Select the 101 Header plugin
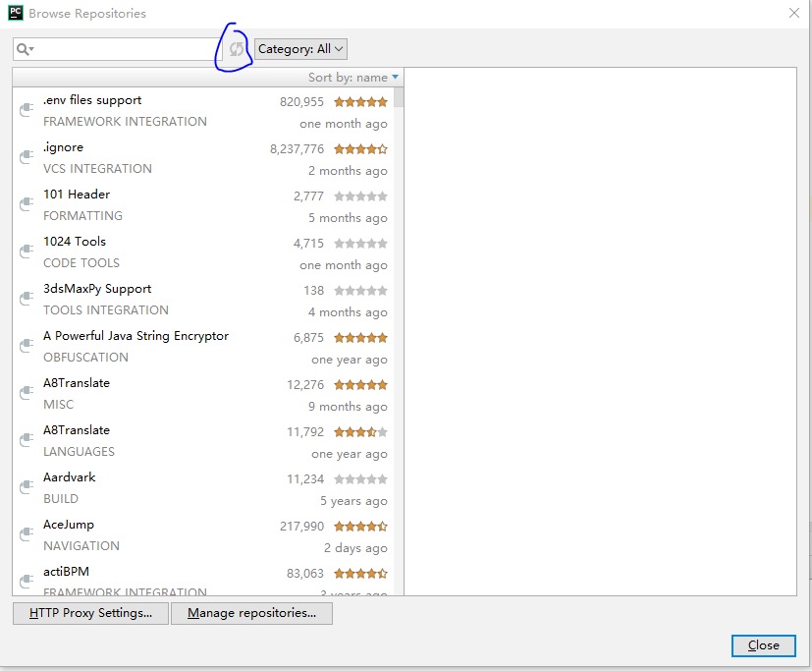The height and width of the screenshot is (671, 812). (203, 205)
